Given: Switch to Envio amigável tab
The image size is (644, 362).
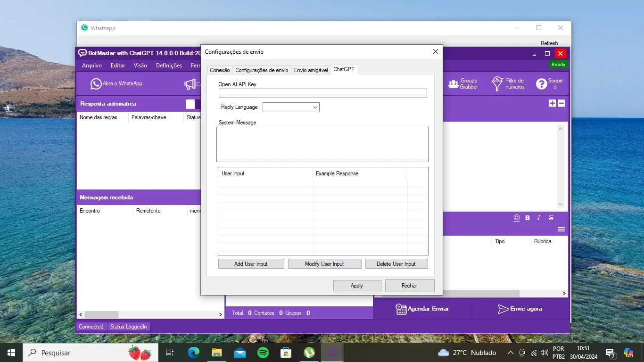Looking at the screenshot, I should click(311, 70).
